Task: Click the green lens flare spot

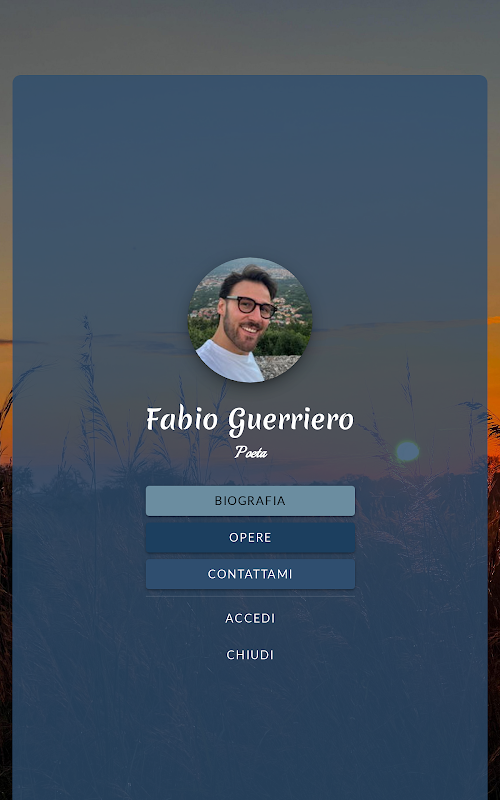Action: pyautogui.click(x=407, y=451)
